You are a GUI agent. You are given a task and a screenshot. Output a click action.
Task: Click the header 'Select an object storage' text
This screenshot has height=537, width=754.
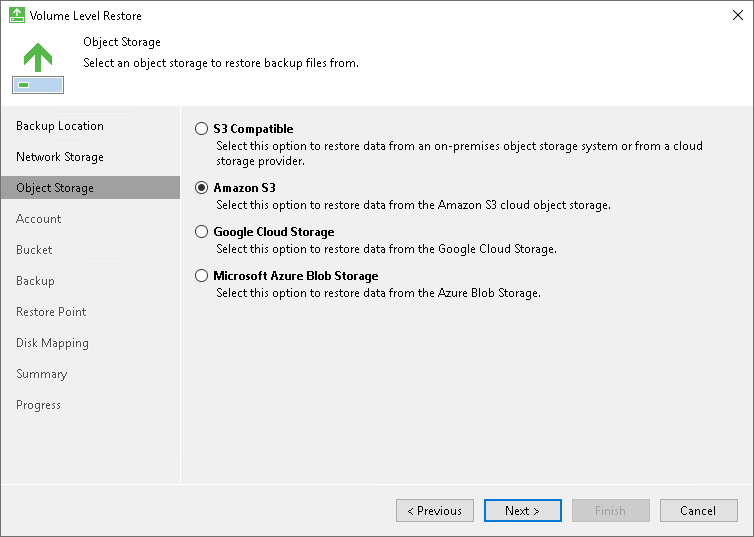[x=221, y=63]
